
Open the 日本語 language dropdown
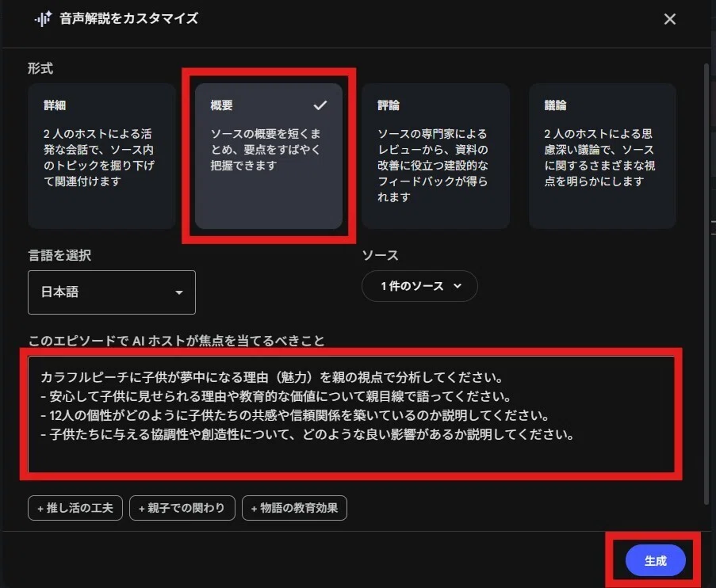(112, 292)
